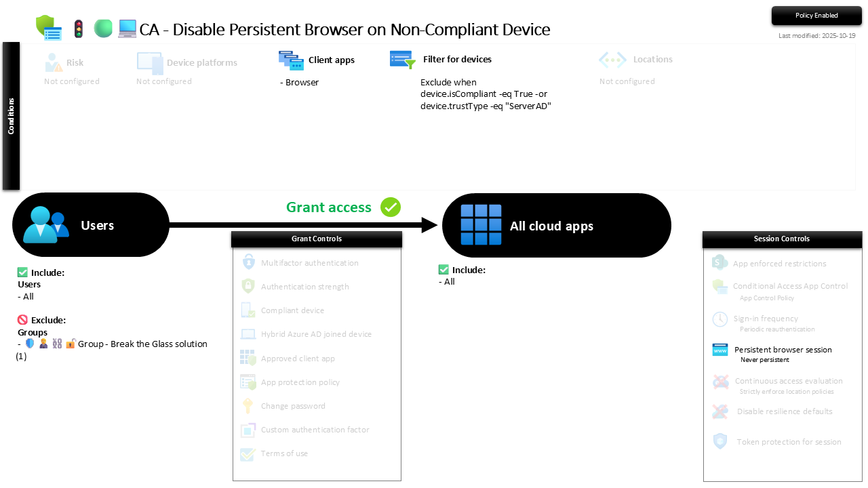This screenshot has width=868, height=488.
Task: Click the Include checkbox under Users
Action: [x=23, y=272]
